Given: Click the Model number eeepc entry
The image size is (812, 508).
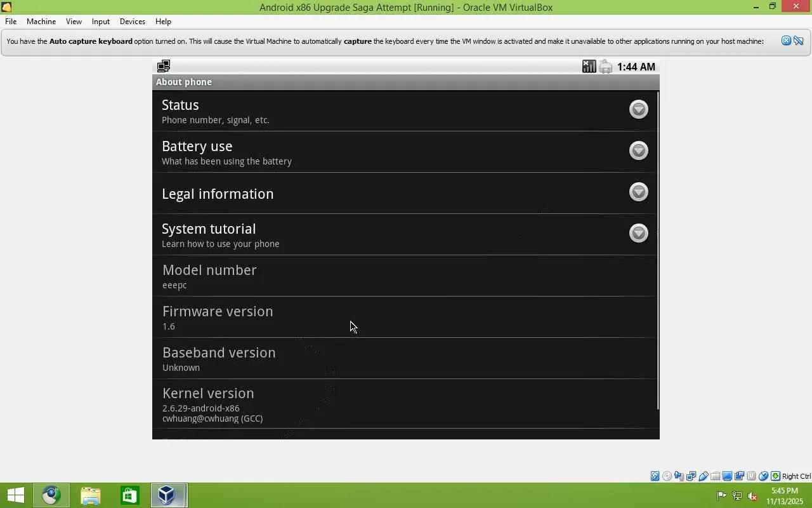Looking at the screenshot, I should coord(404,276).
